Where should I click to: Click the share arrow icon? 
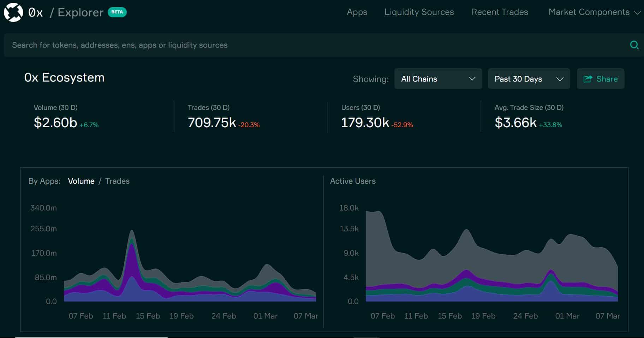point(588,79)
